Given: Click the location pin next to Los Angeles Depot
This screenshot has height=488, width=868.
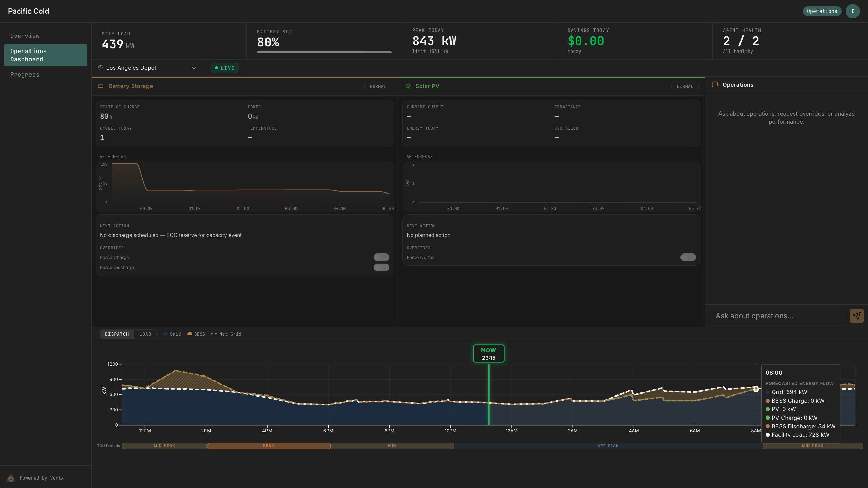Looking at the screenshot, I should click(x=100, y=68).
